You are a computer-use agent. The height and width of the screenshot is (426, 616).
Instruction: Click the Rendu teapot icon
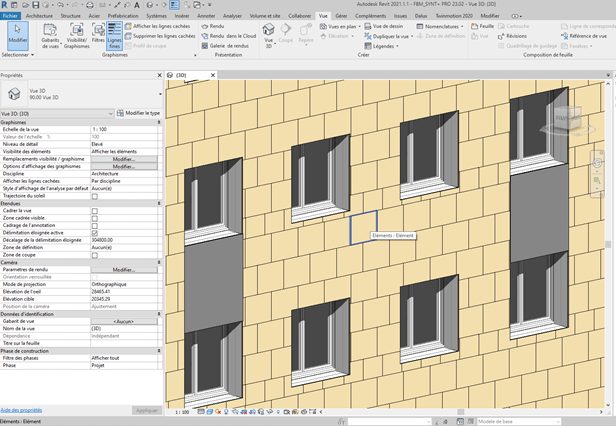click(x=204, y=26)
